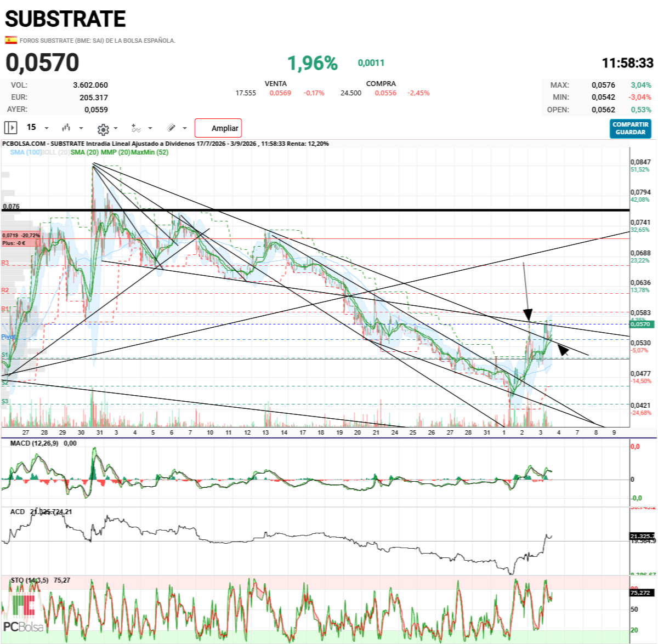Click the EUR value 205.317
This screenshot has height=644, width=658.
(x=94, y=98)
